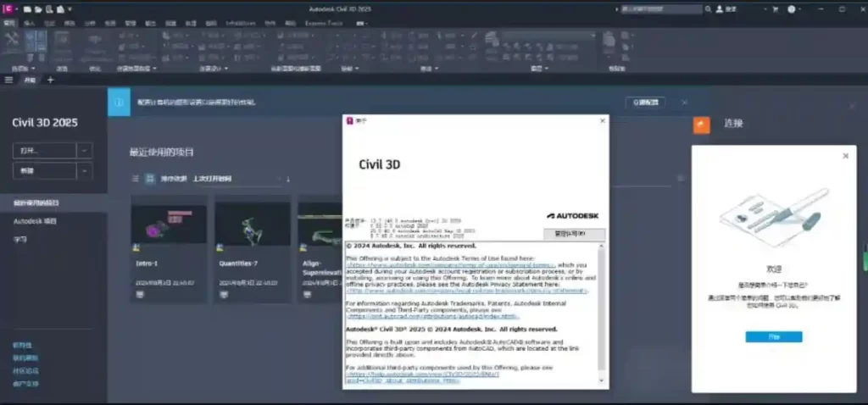868x405 pixels.
Task: Open the hamburger menu beside the Start tab
Action: pyautogui.click(x=9, y=80)
